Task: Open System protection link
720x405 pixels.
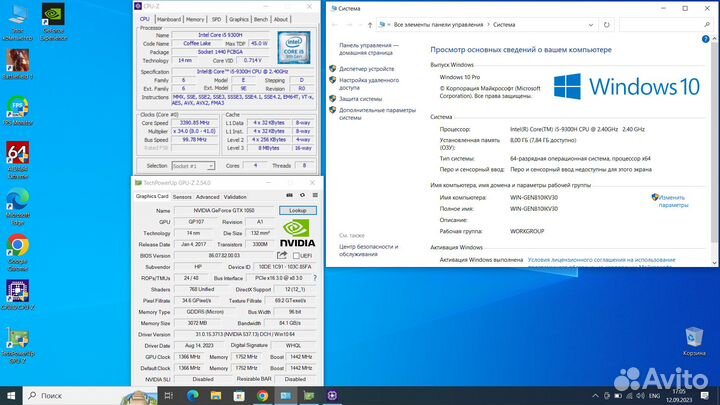Action: 360,99
